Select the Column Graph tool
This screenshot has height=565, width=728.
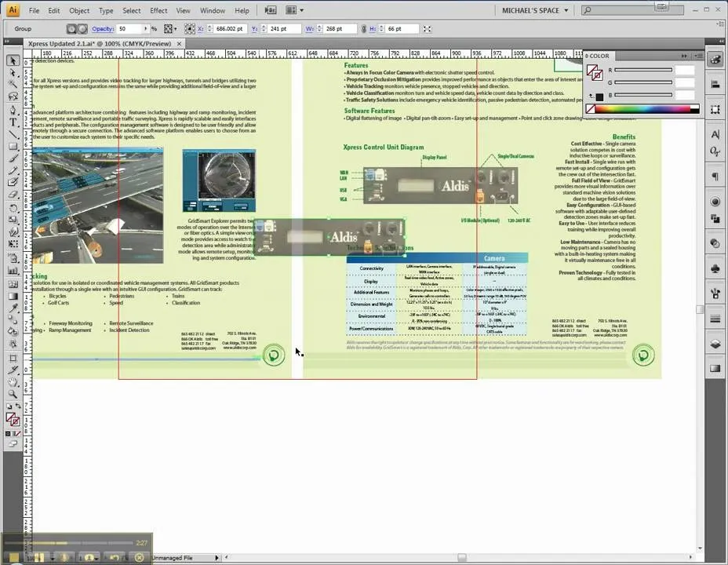(13, 271)
